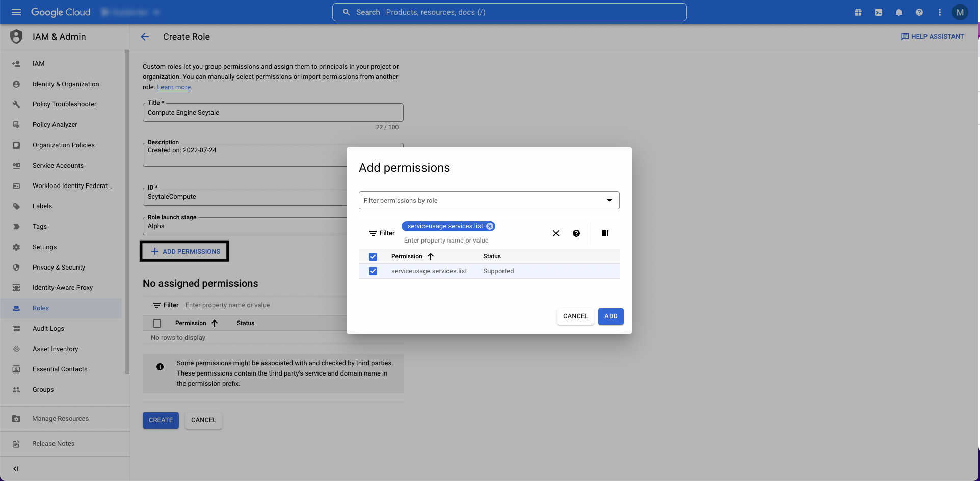Open the project selector in the header

pos(131,12)
